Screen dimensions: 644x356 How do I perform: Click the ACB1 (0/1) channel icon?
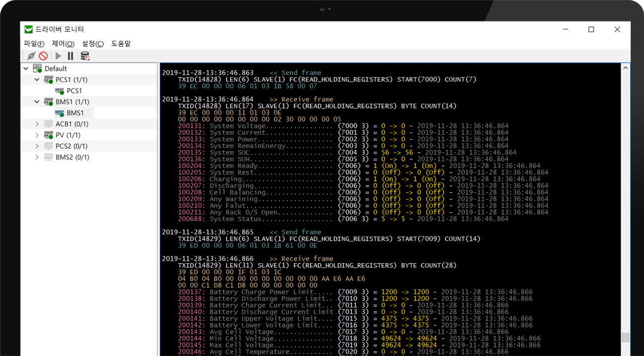(x=49, y=124)
